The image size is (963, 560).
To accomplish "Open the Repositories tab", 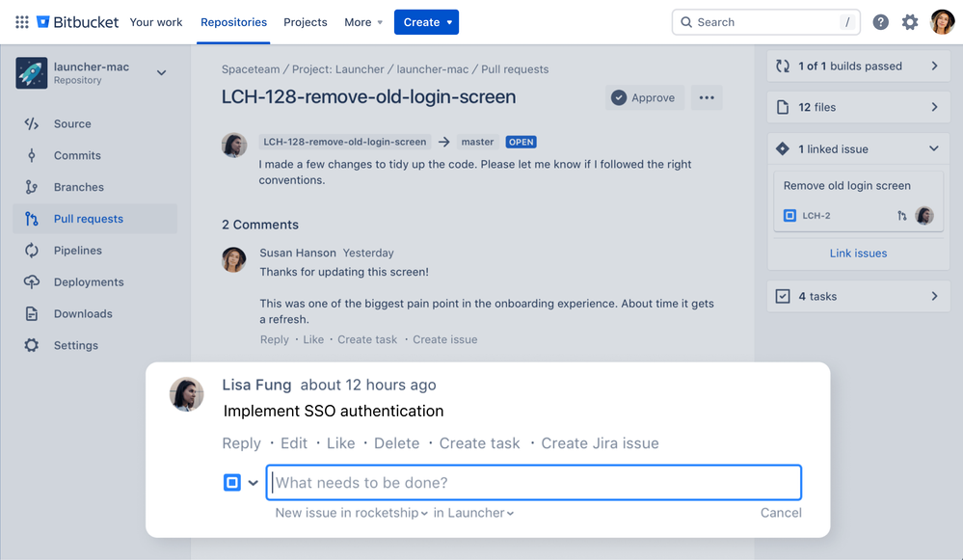I will click(233, 22).
